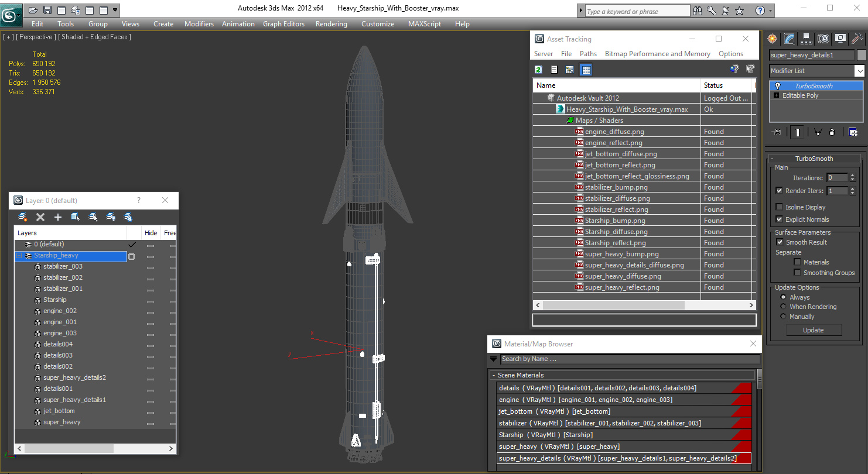Viewport: 868px width, 474px height.
Task: Toggle Render Iters checkbox
Action: point(779,191)
